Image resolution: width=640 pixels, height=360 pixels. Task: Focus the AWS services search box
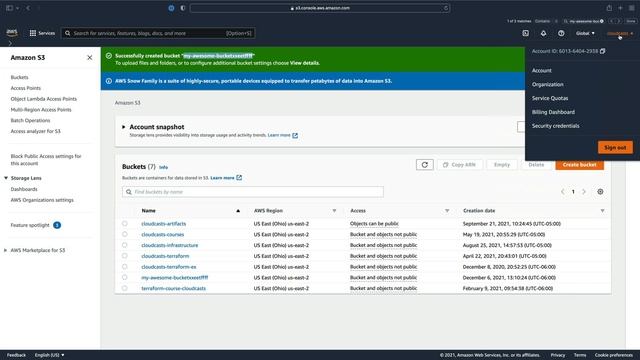[158, 33]
